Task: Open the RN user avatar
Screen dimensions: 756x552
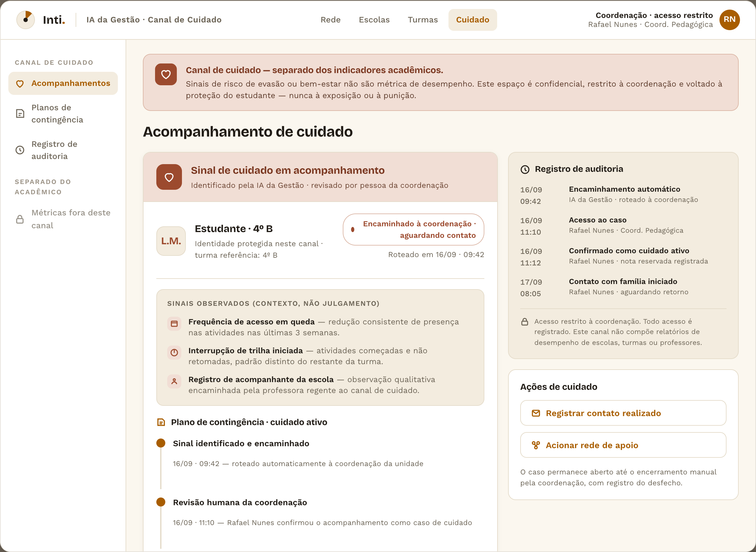Action: (729, 20)
